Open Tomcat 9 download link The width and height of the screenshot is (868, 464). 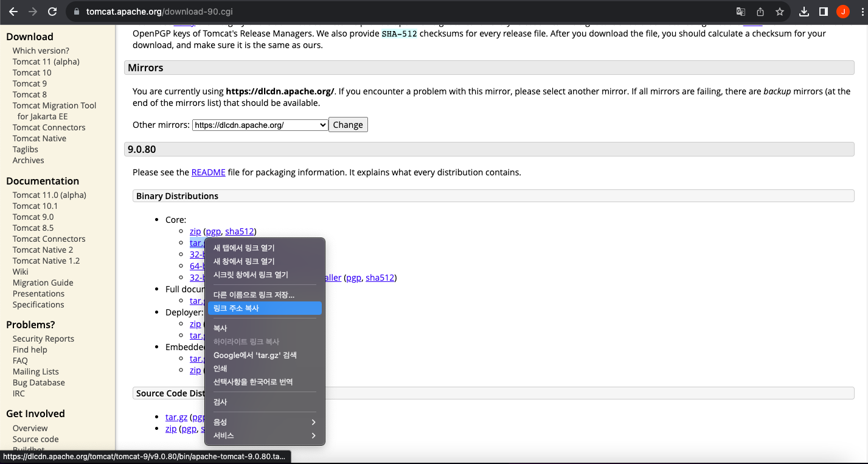tap(30, 83)
